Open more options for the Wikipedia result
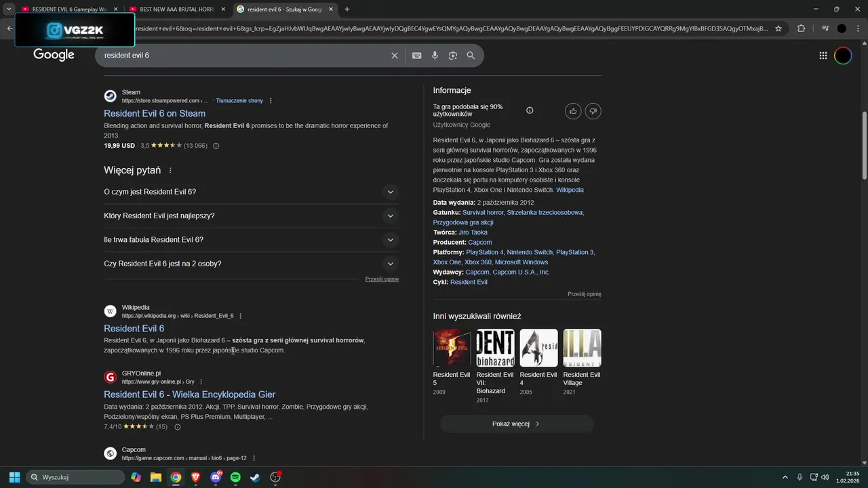The image size is (868, 488). [x=240, y=316]
